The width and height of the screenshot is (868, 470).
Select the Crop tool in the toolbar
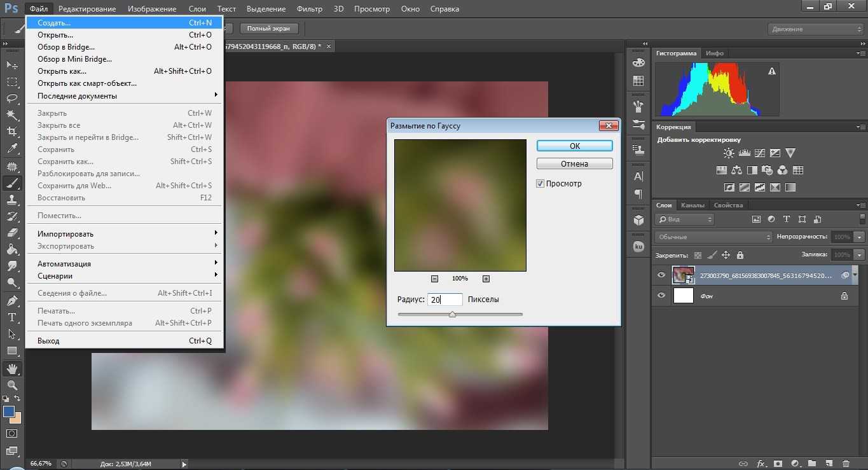tap(12, 132)
